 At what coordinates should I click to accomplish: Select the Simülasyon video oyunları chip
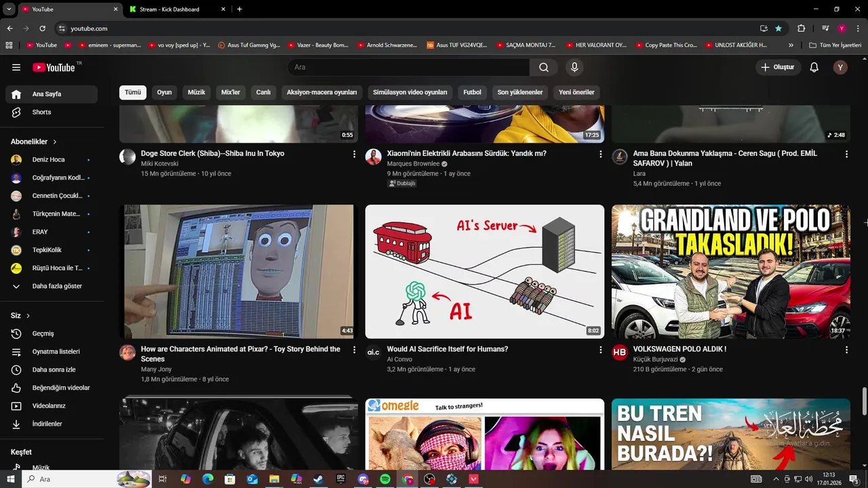(410, 92)
